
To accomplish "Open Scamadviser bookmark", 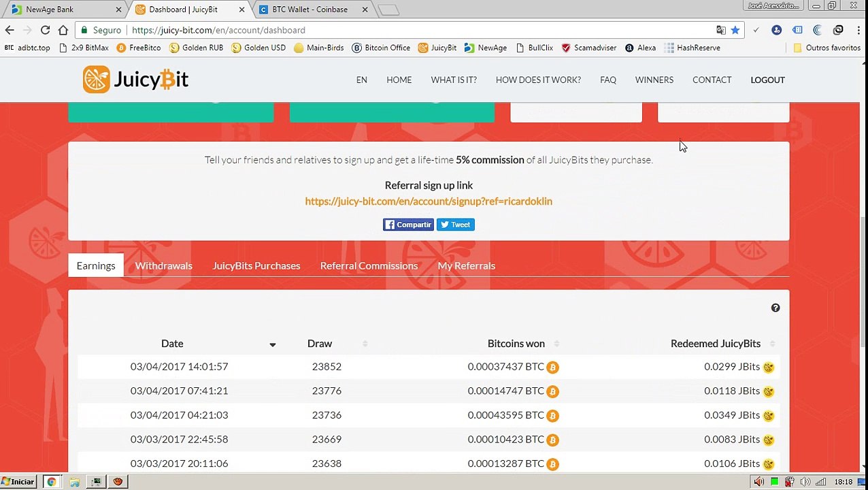I will pyautogui.click(x=589, y=48).
